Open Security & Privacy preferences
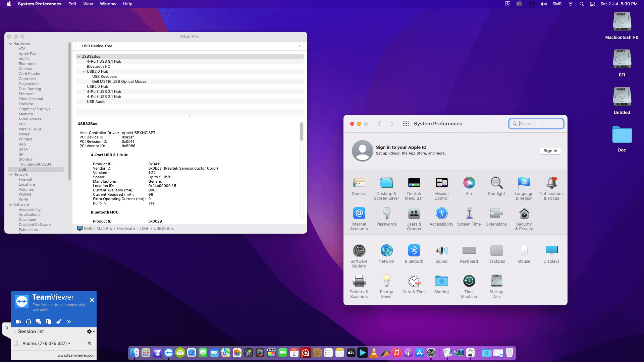Viewport: 644px width, 362px height. (524, 214)
